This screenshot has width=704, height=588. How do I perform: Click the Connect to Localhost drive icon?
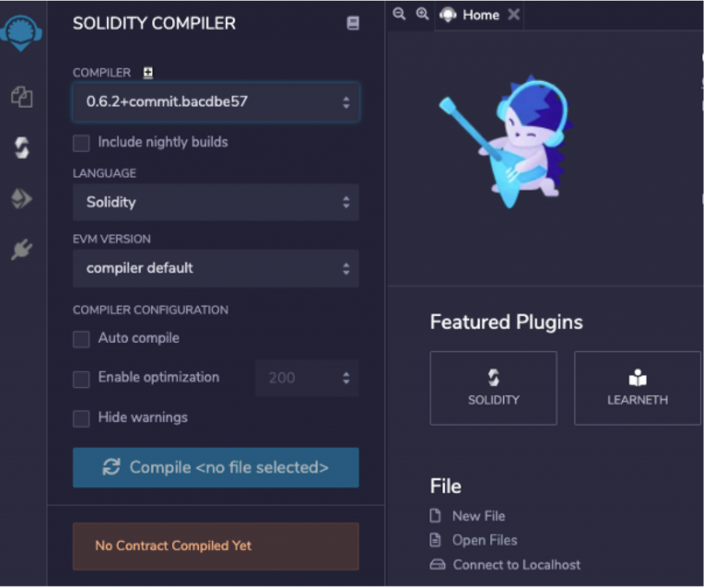tap(437, 565)
